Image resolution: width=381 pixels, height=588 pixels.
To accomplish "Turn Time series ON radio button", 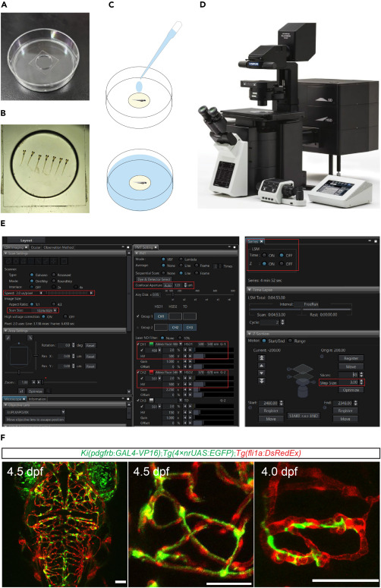I will pyautogui.click(x=264, y=255).
